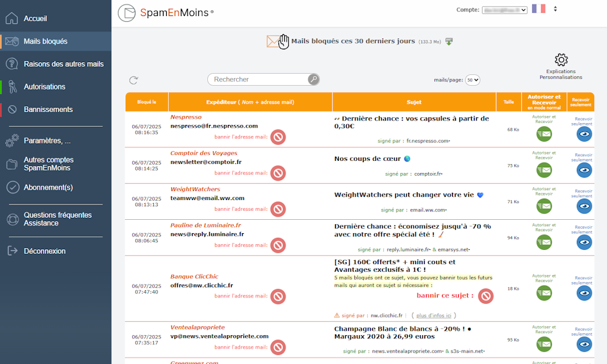The width and height of the screenshot is (607, 364).
Task: Click the SpamEnMoins logo
Action: (166, 13)
